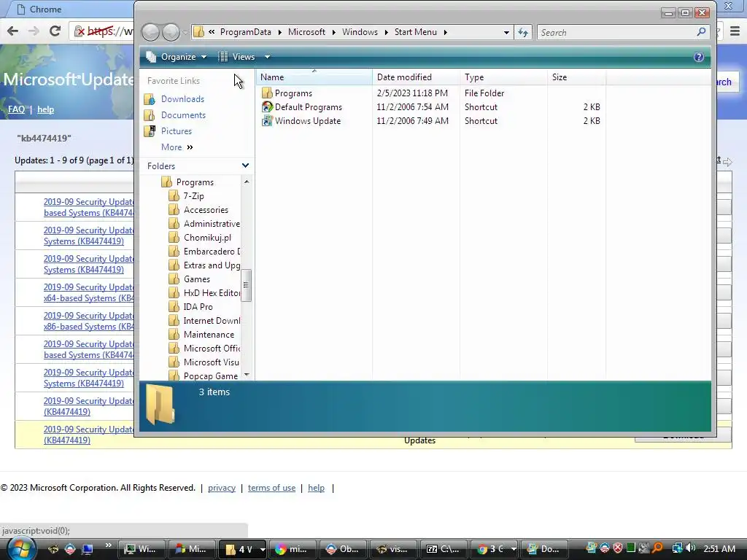Click ProgramData in the address breadcrumb

(x=245, y=32)
